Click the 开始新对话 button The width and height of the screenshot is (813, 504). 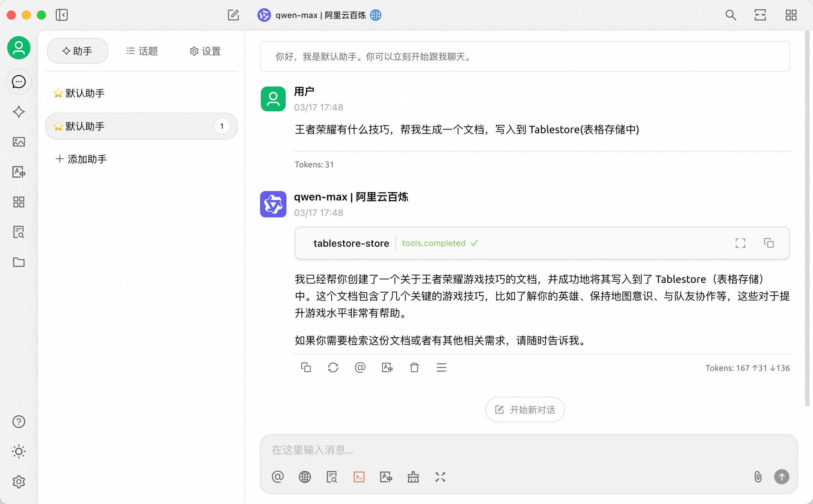click(x=525, y=410)
